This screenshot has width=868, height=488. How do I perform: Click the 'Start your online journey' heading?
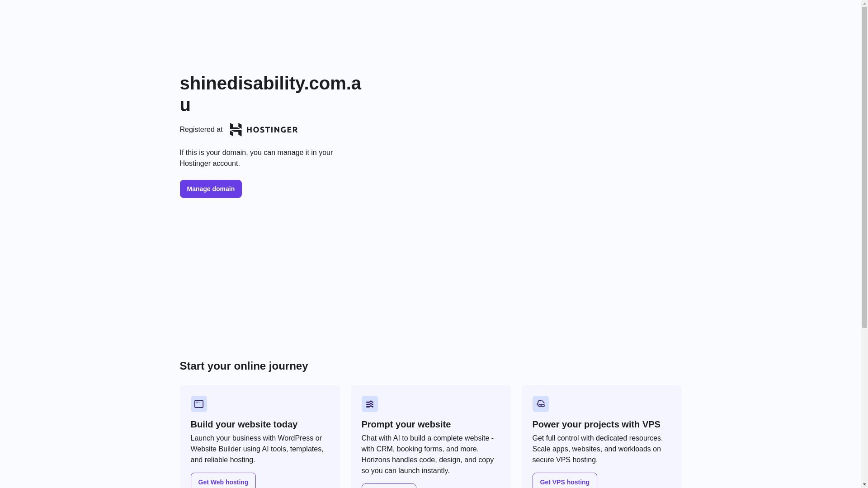[244, 366]
